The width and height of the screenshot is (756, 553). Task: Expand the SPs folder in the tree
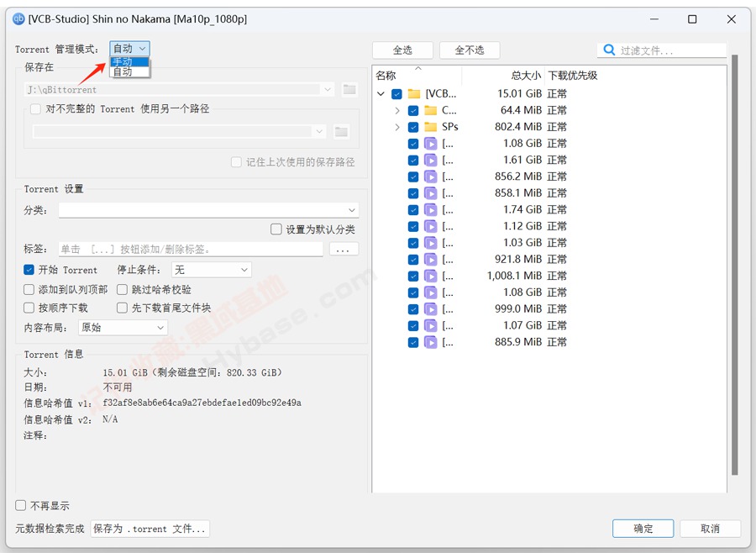tap(396, 126)
